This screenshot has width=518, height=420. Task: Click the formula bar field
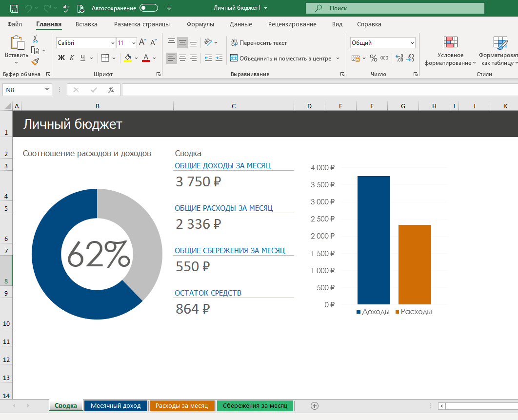[320, 90]
